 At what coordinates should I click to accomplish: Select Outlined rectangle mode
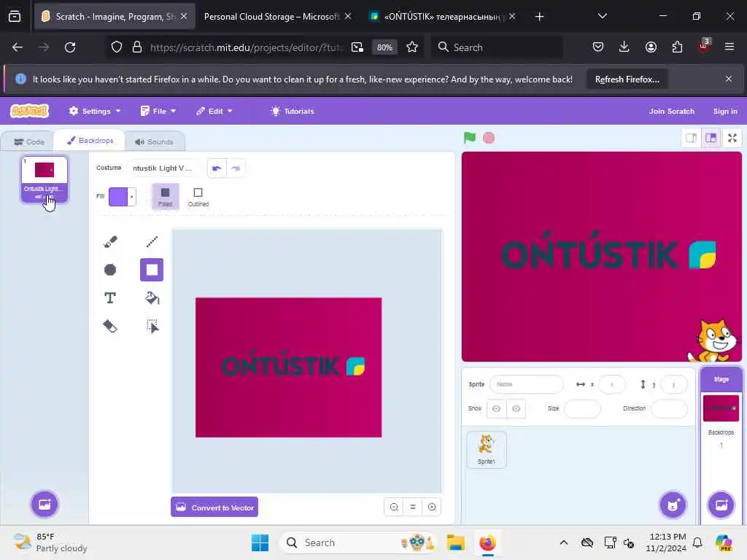[198, 196]
